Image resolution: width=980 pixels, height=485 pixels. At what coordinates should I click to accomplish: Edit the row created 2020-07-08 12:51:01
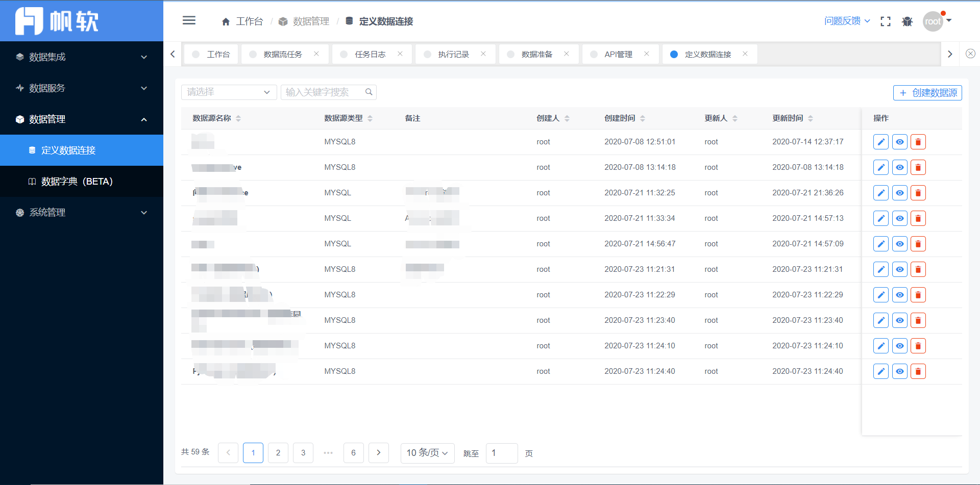pyautogui.click(x=881, y=142)
